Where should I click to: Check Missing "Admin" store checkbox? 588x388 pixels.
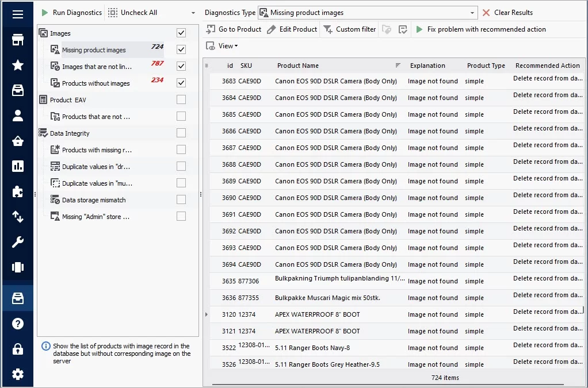point(181,216)
